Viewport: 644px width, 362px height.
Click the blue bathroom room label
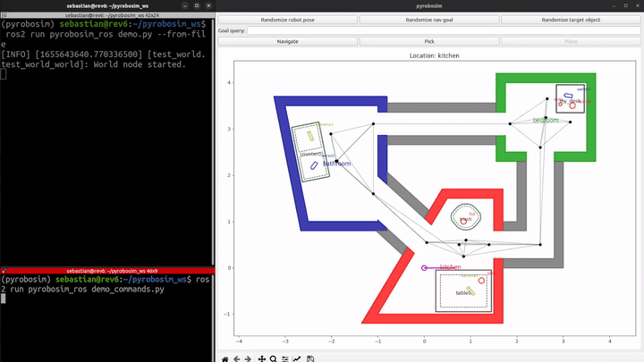pyautogui.click(x=337, y=164)
